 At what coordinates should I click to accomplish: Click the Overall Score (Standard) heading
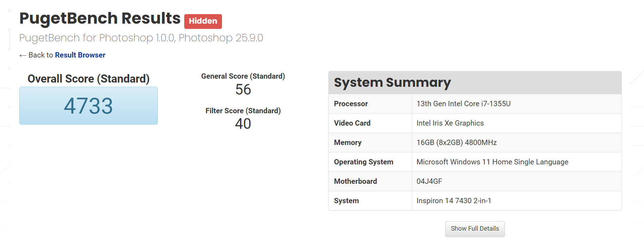point(88,79)
